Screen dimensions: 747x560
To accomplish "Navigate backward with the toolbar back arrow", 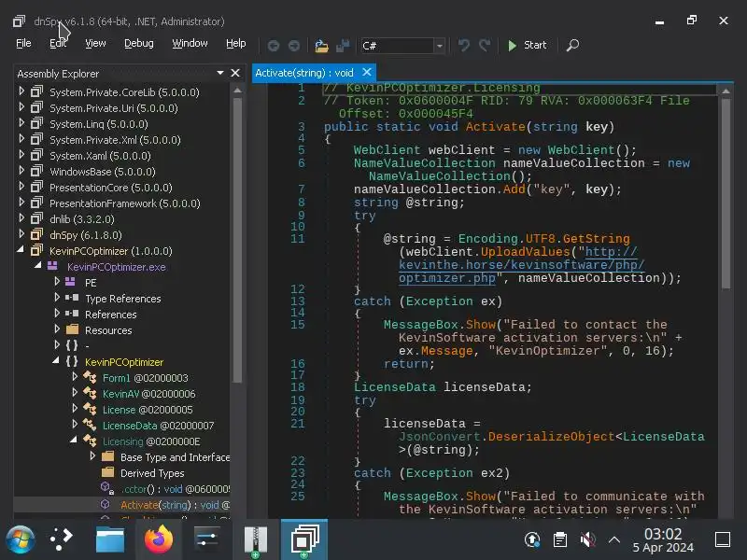I will 274,45.
